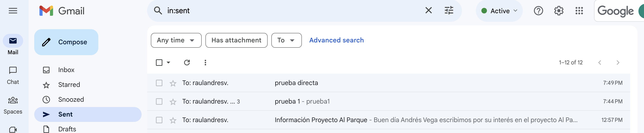This screenshot has height=133, width=644.
Task: Star the prueba directa email
Action: (x=173, y=83)
